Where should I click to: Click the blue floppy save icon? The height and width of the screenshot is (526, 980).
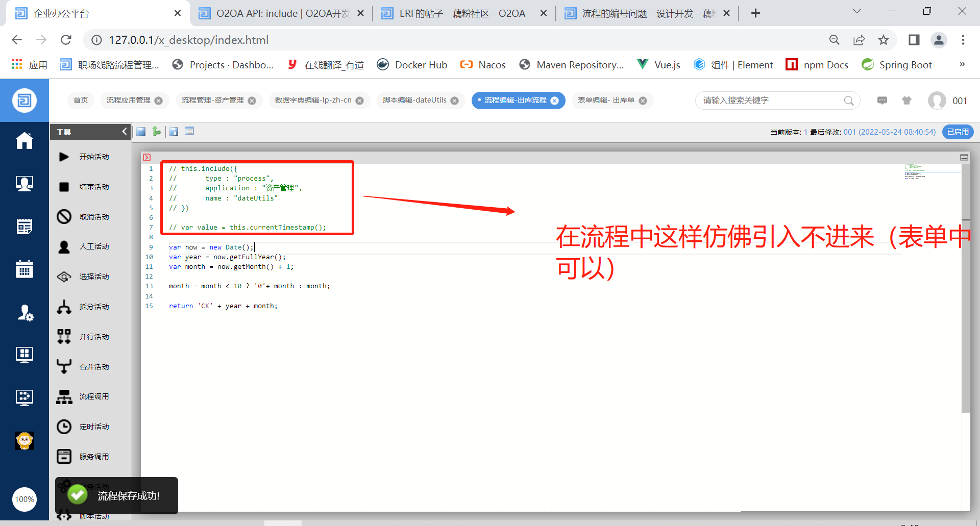click(x=141, y=132)
